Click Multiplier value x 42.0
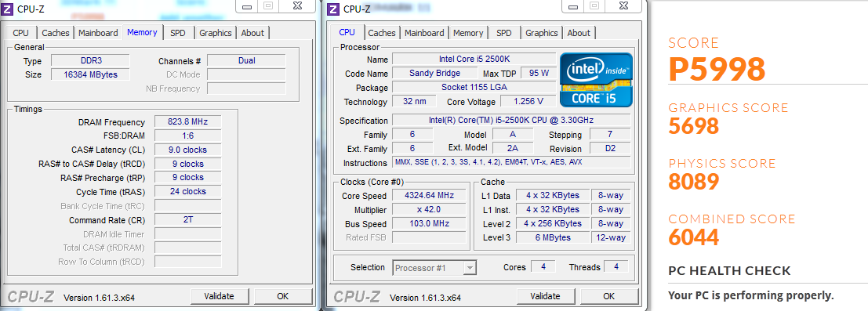 [x=428, y=210]
